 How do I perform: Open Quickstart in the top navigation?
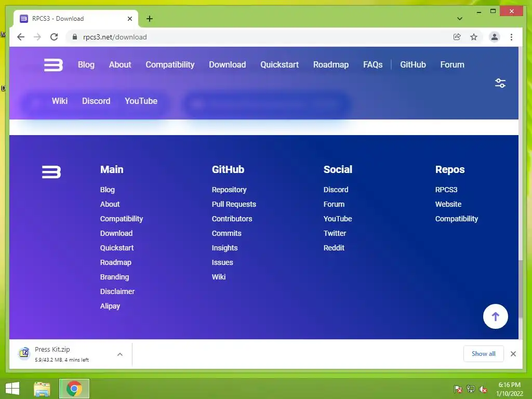[x=280, y=64]
